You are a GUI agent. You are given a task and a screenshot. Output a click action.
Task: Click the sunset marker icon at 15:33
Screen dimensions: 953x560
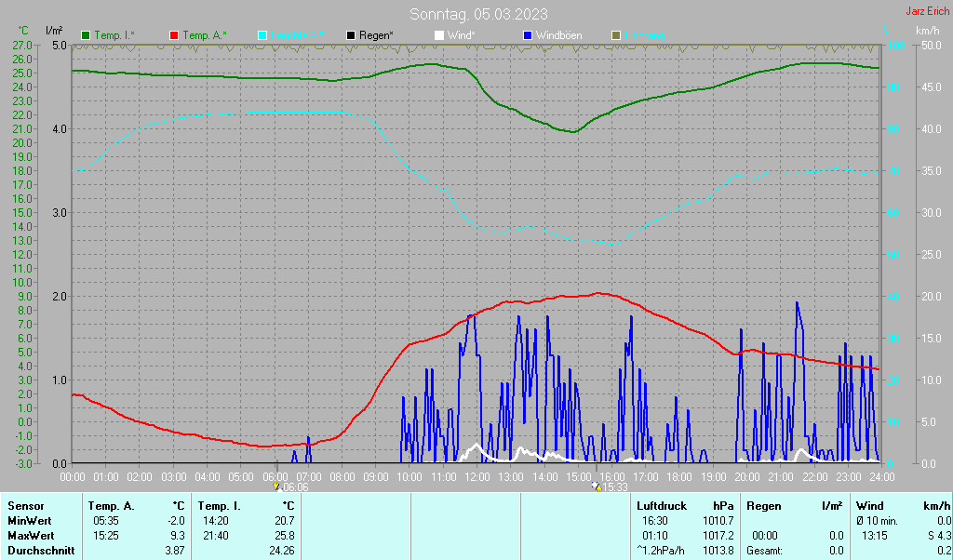tap(597, 487)
